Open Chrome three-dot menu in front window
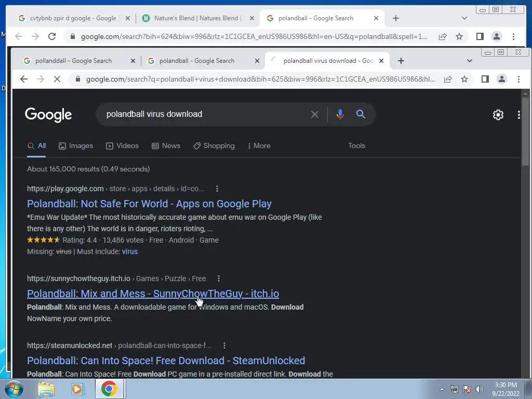Screen dimensions: 532x399 coord(518,79)
